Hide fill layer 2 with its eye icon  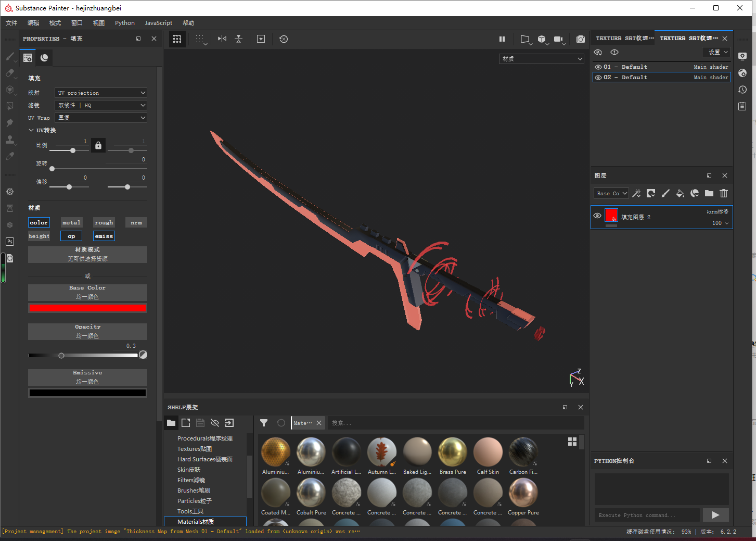(x=597, y=216)
